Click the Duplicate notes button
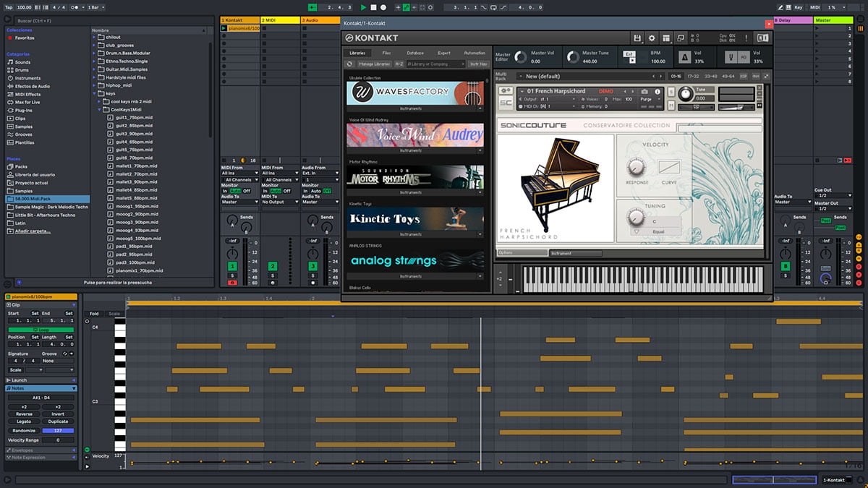868x488 pixels. click(58, 421)
